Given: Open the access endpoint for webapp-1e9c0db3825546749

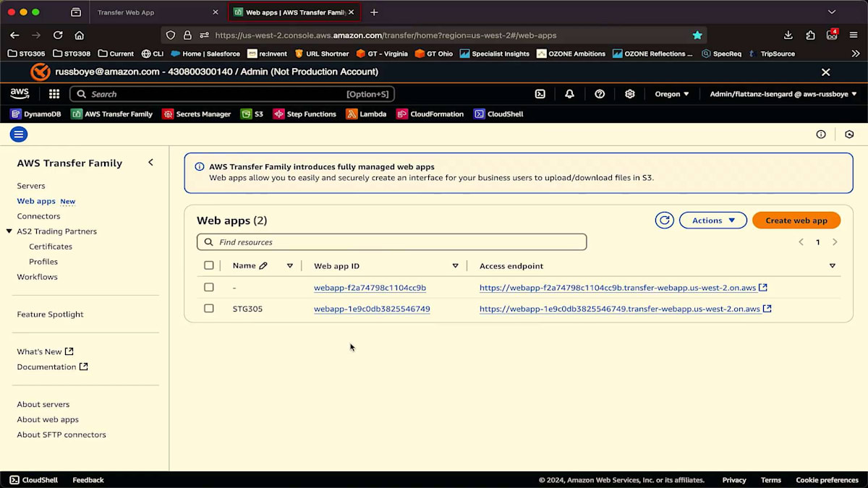Looking at the screenshot, I should pyautogui.click(x=625, y=309).
